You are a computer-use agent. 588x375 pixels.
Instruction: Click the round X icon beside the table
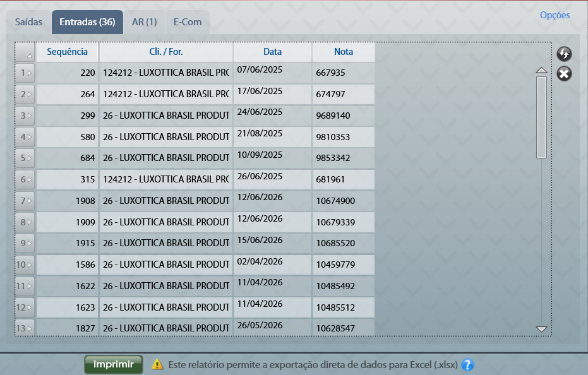pyautogui.click(x=564, y=73)
